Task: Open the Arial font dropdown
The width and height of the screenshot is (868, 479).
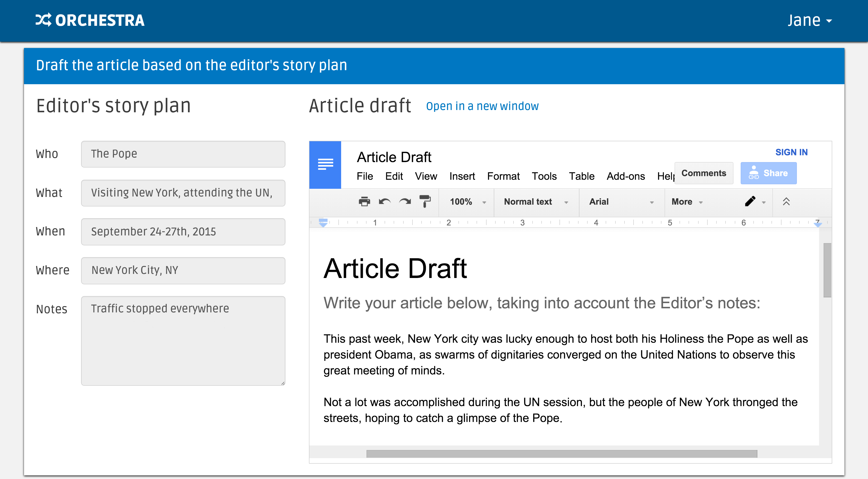Action: (621, 202)
